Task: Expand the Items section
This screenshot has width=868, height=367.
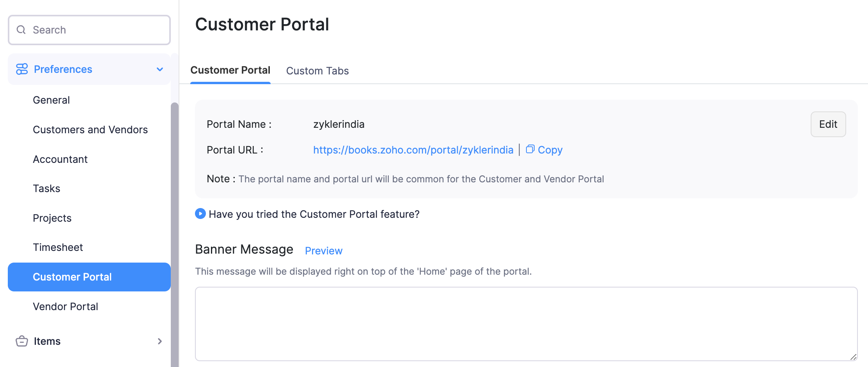Action: (159, 341)
